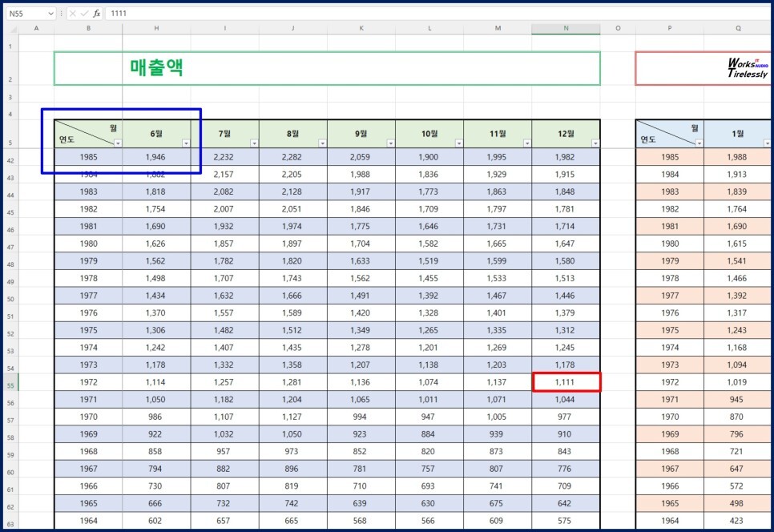Viewport: 774px width, 532px height.
Task: Open the 연도 filter dropdown in blue table
Action: tap(699, 143)
